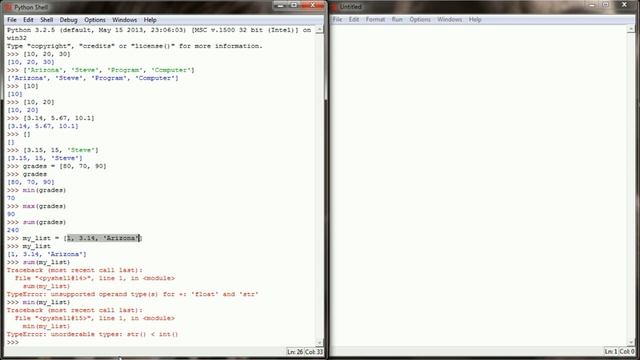The width and height of the screenshot is (640, 360).
Task: Click Python Shell scrollbar up arrow
Action: [320, 29]
